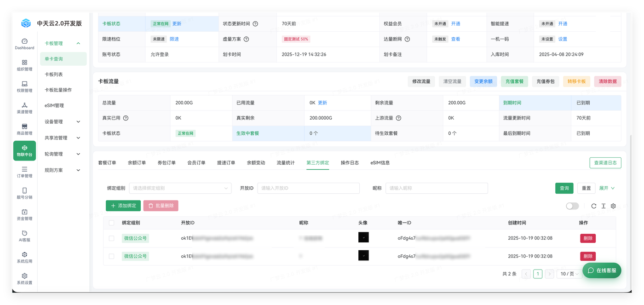Open 在线客服 chat button
Image resolution: width=644 pixels, height=305 pixels.
[602, 270]
